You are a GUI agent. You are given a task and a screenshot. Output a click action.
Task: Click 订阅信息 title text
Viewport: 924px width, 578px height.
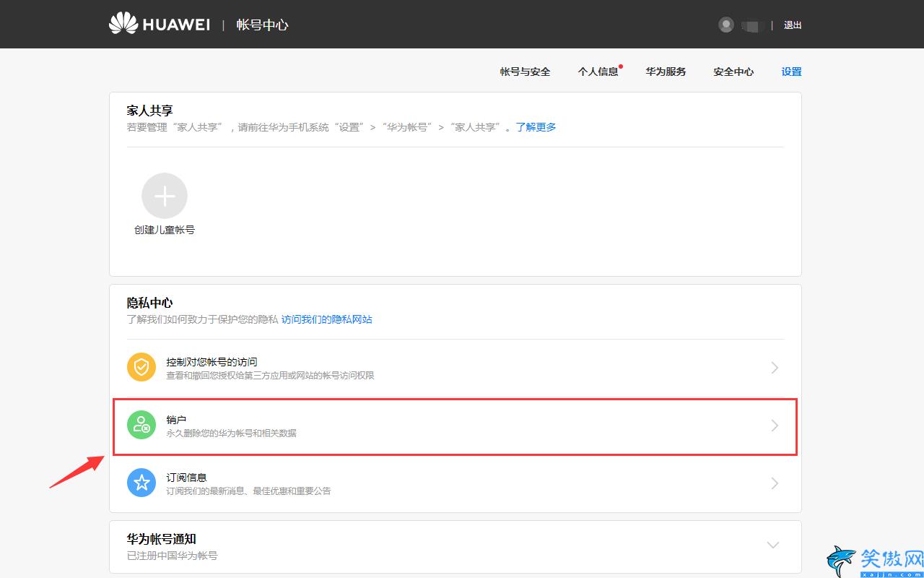[186, 477]
